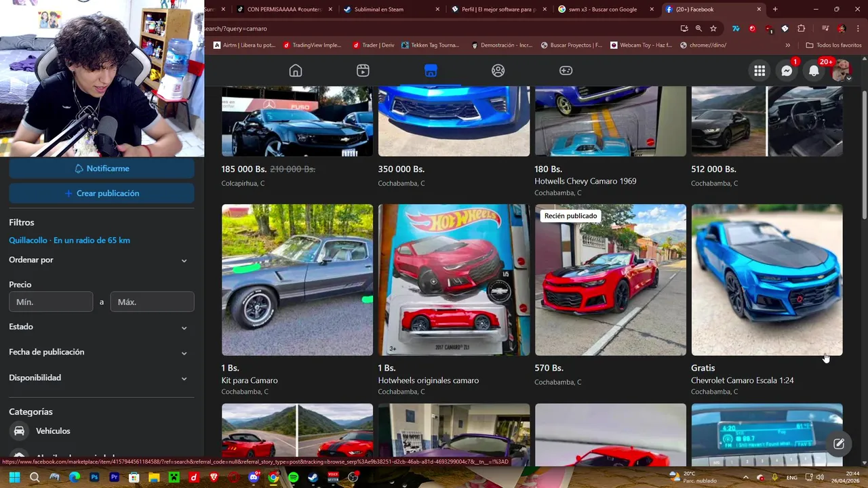Screen dimensions: 868x488
Task: Switch to Subliminal en Steam tab
Action: 391,9
